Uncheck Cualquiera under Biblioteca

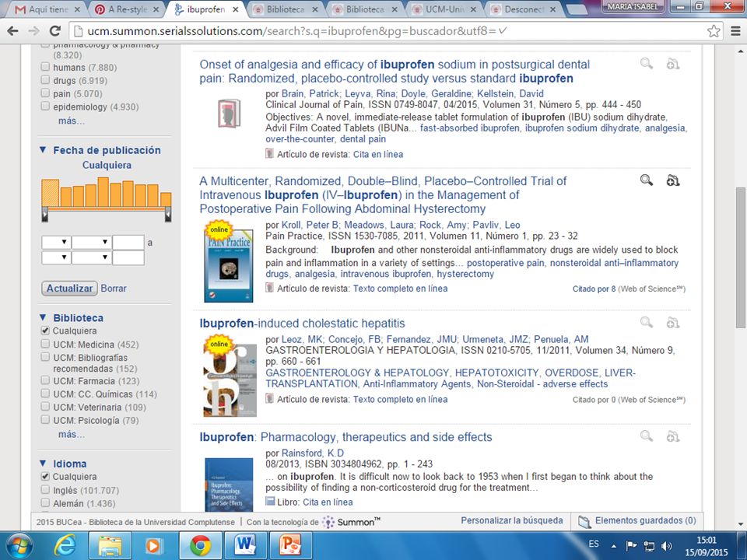pos(45,330)
